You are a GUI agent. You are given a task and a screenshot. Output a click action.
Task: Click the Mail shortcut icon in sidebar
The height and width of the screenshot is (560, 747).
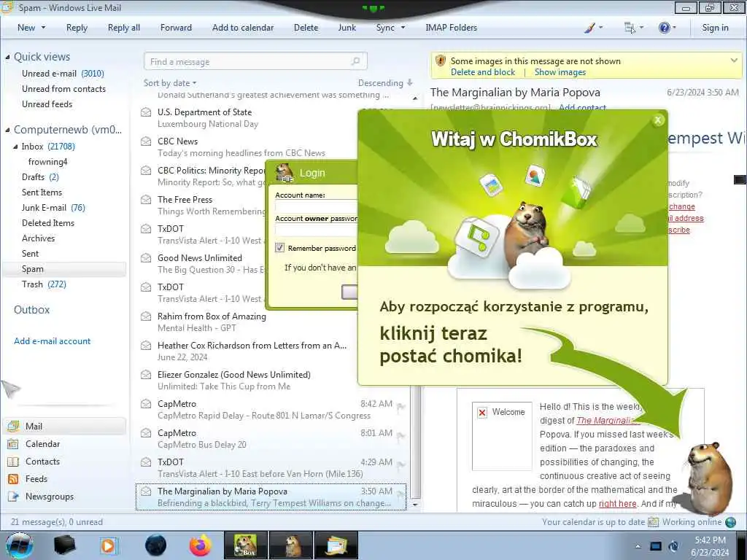pyautogui.click(x=13, y=426)
